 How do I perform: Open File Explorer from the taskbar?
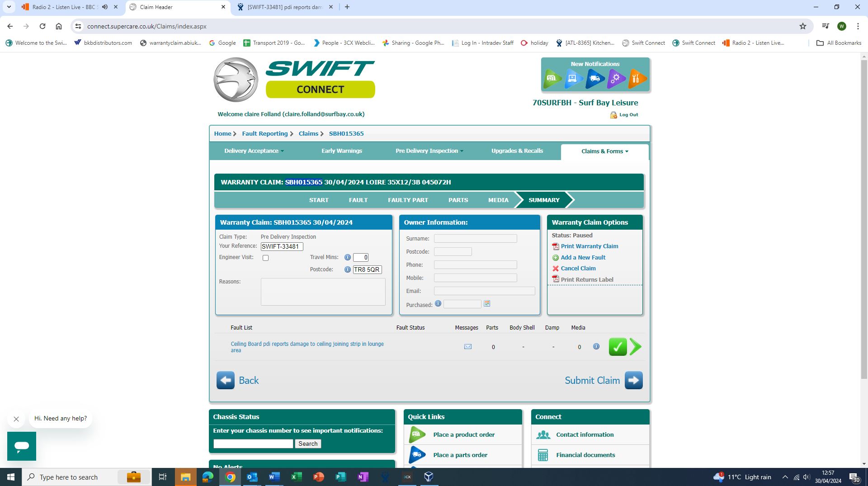tap(186, 477)
